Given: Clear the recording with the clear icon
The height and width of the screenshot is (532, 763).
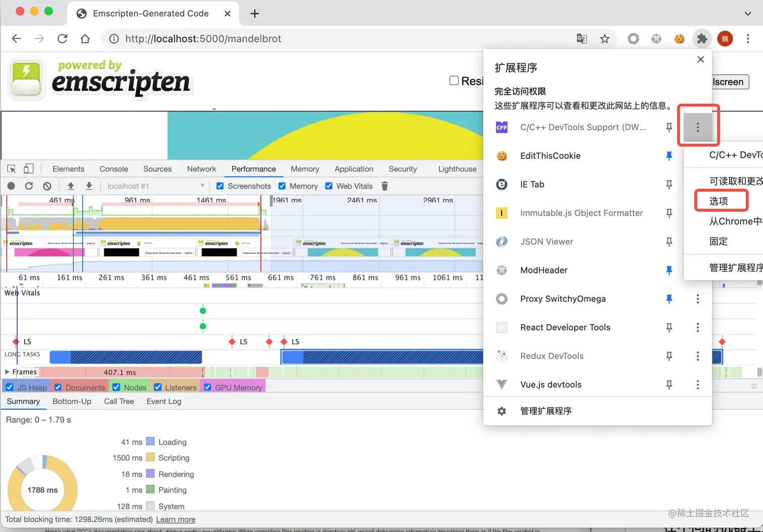Looking at the screenshot, I should [x=47, y=186].
